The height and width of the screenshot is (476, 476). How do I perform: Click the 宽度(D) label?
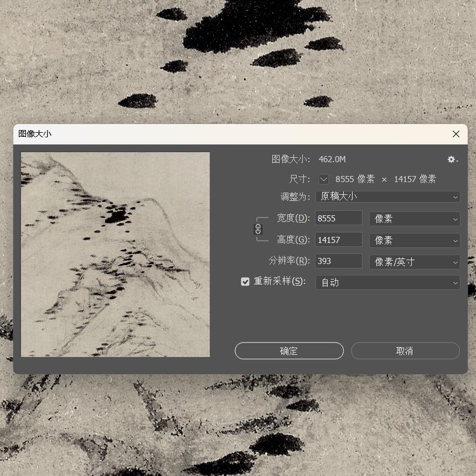(x=293, y=218)
